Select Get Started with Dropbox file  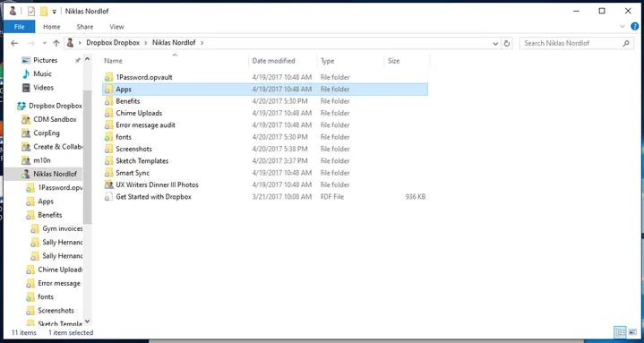tap(153, 196)
